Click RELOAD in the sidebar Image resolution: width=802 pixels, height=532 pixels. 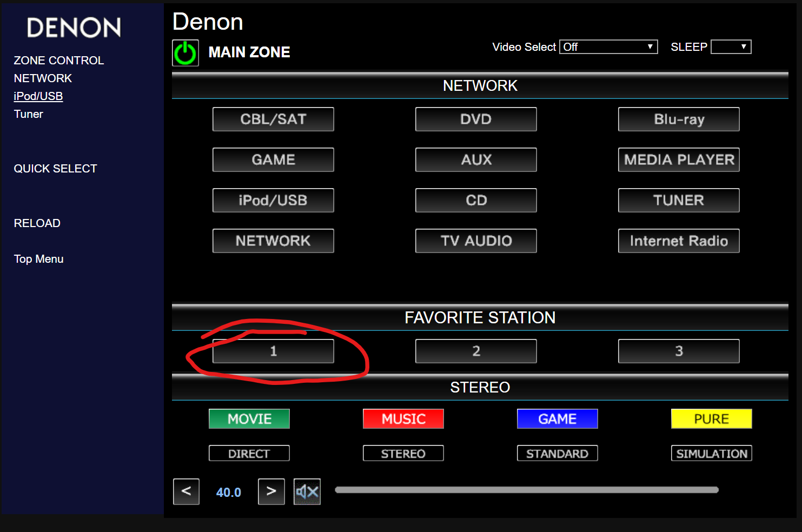[37, 223]
